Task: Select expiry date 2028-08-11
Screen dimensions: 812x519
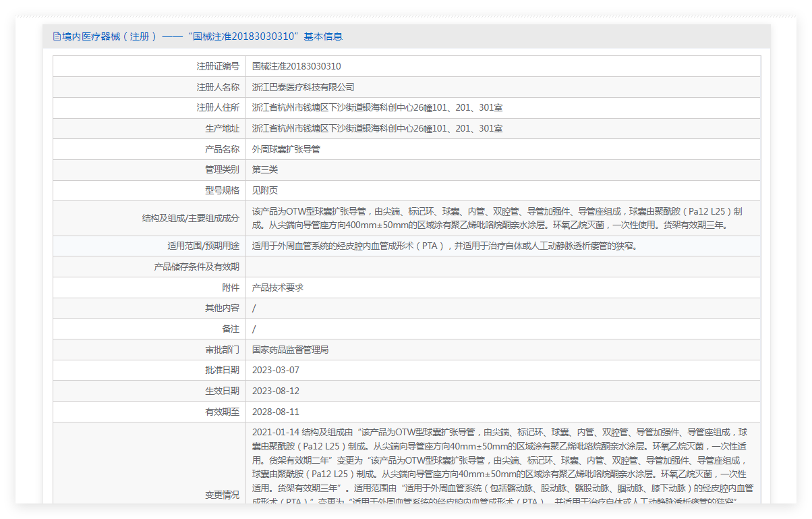Action: point(276,412)
